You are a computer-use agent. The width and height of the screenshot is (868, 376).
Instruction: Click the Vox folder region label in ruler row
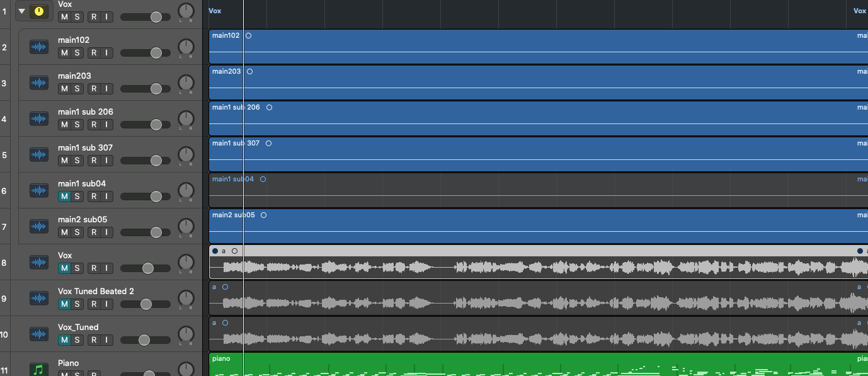coord(215,11)
